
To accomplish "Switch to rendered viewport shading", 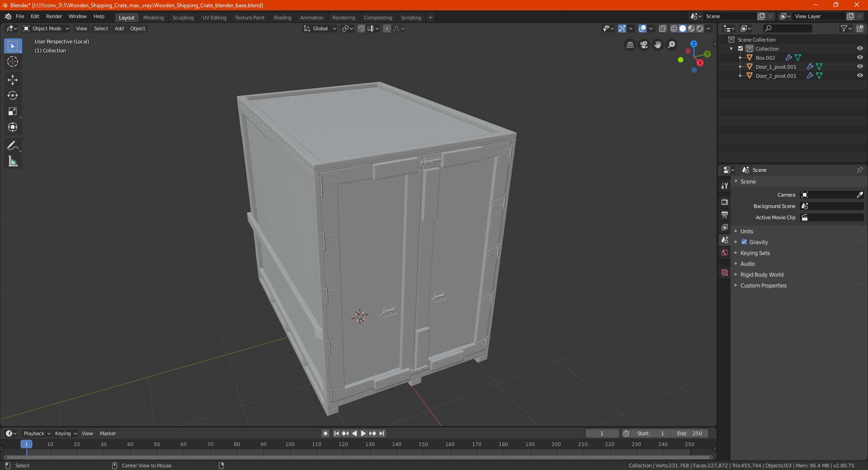I will pos(700,28).
